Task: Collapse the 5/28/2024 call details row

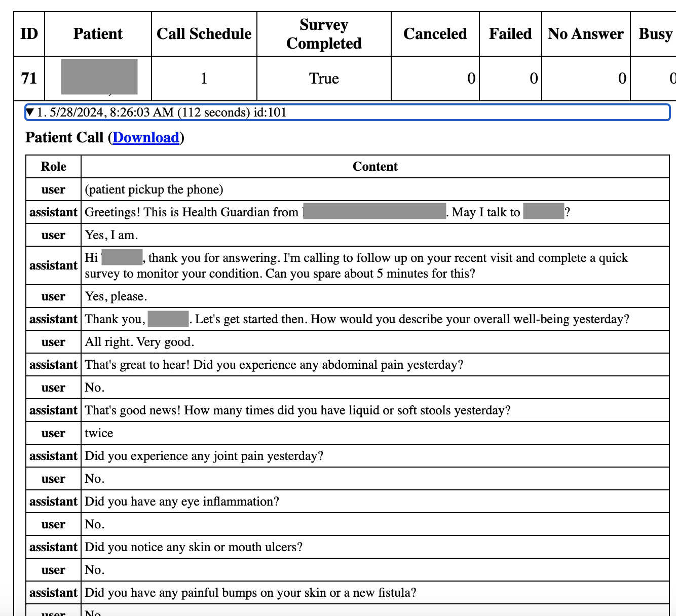Action: click(x=348, y=112)
